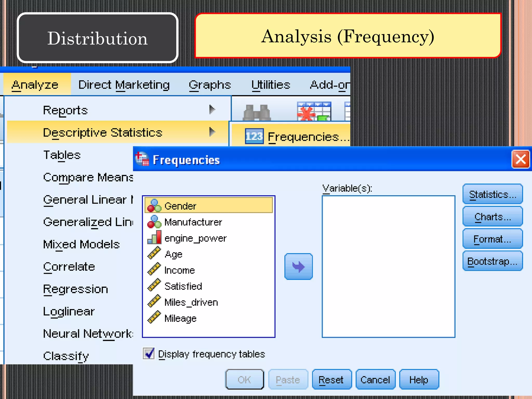This screenshot has height=399, width=532.
Task: Select the engine_power variable name
Action: click(x=196, y=238)
